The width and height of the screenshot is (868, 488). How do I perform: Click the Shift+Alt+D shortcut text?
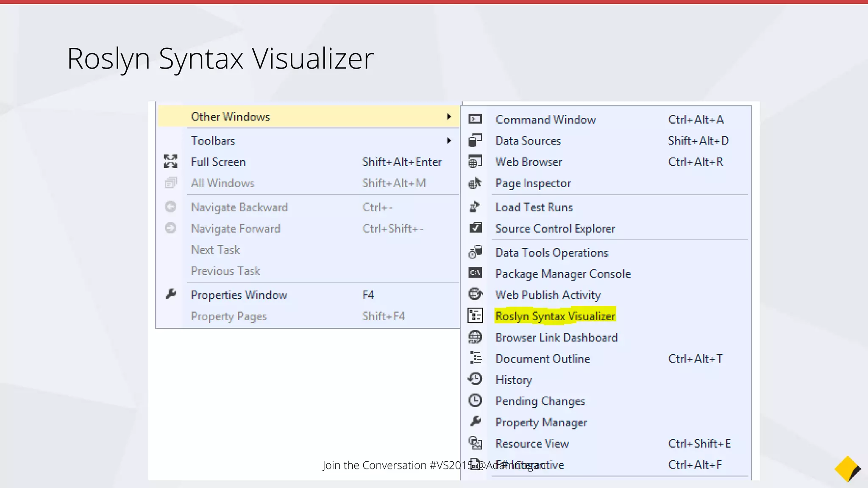[698, 141]
